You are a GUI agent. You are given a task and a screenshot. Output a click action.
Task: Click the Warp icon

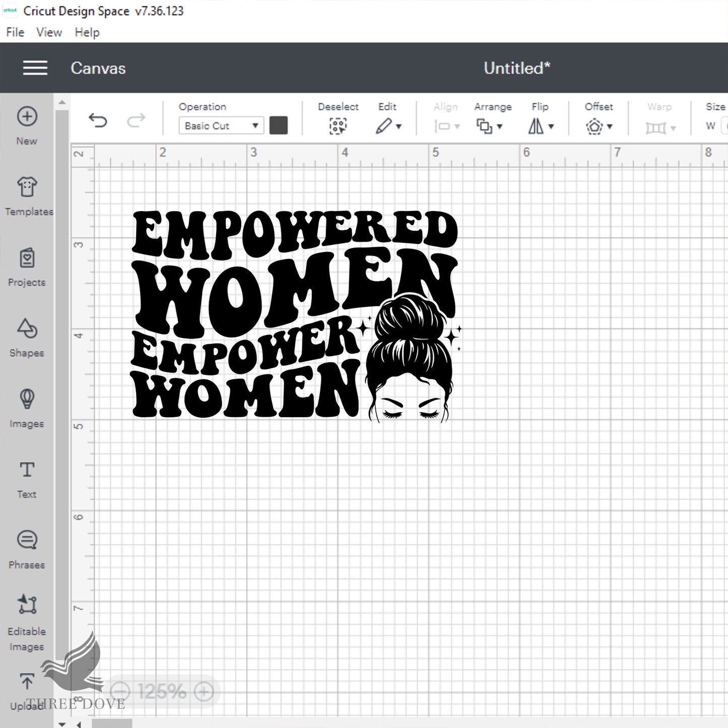click(656, 128)
